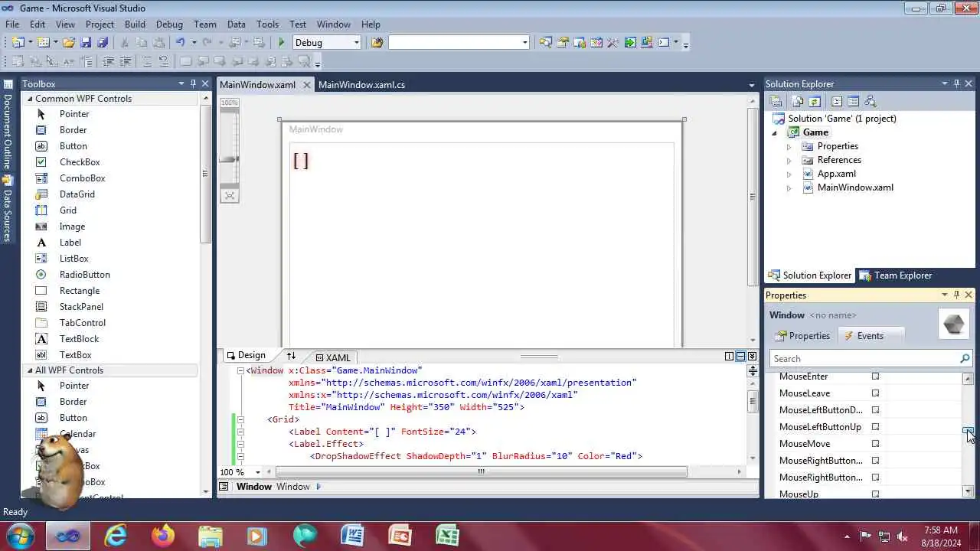The height and width of the screenshot is (551, 980).
Task: Collapse the Window element in XAML editor
Action: tap(240, 370)
